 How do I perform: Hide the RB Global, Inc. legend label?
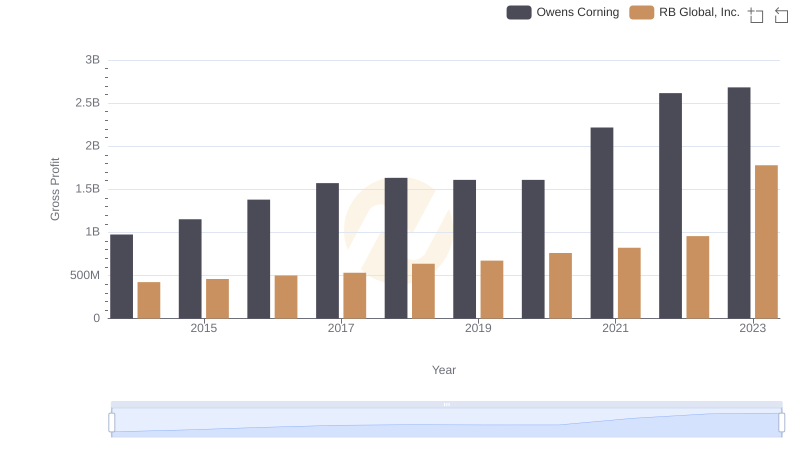click(699, 13)
